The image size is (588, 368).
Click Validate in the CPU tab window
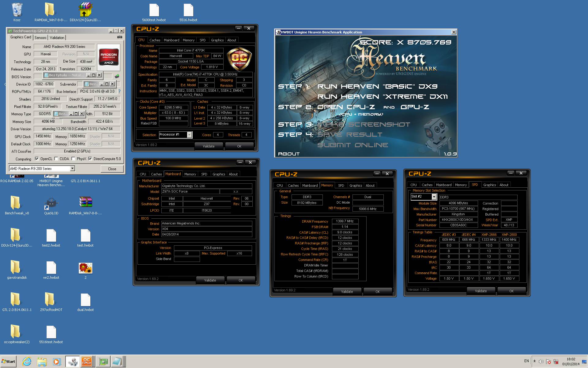point(209,146)
